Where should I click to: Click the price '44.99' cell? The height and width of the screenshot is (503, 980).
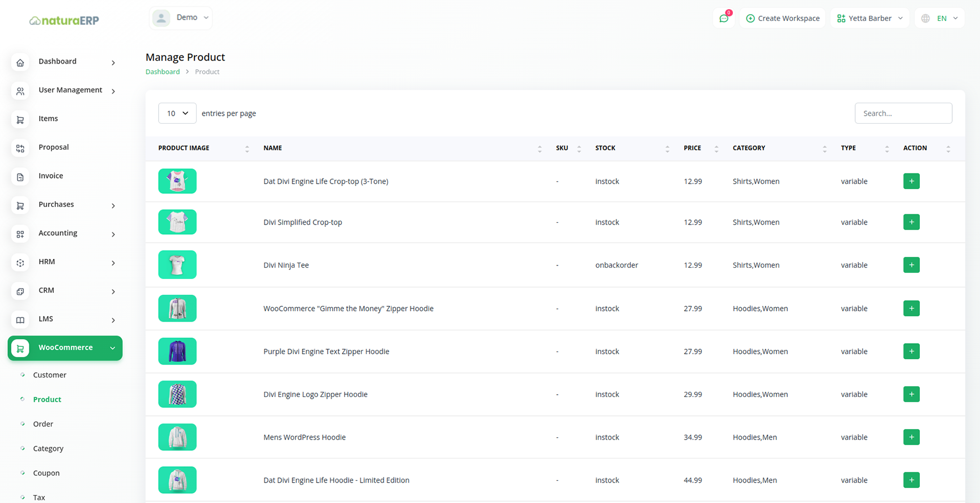[x=693, y=480]
